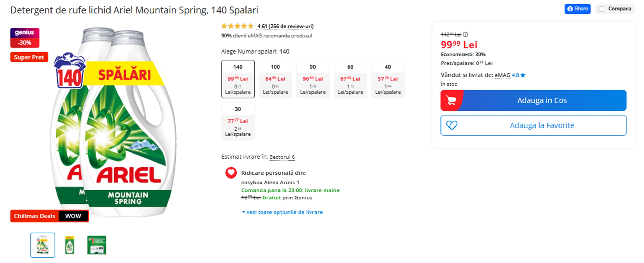The height and width of the screenshot is (263, 644).
Task: Click the five-star rating icons
Action: pos(236,26)
